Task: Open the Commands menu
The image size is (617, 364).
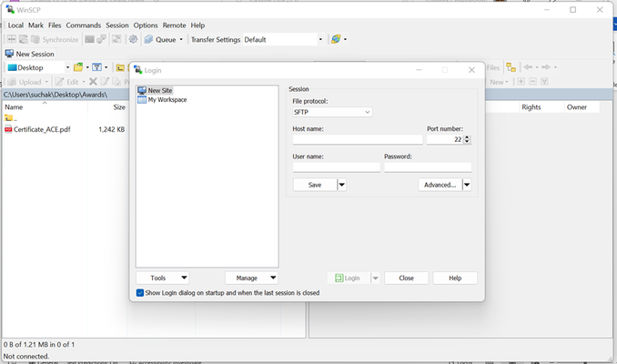Action: tap(84, 25)
